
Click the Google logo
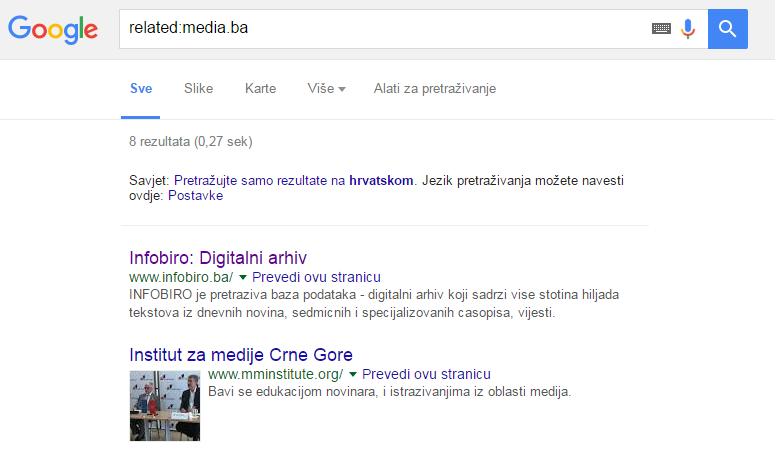(53, 30)
